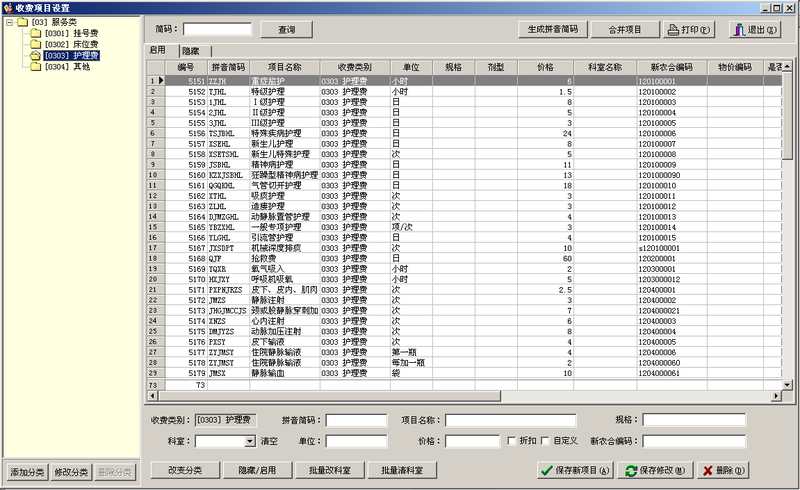The width and height of the screenshot is (800, 490).
Task: Select tree item [0304] 其他
Action: [x=67, y=67]
